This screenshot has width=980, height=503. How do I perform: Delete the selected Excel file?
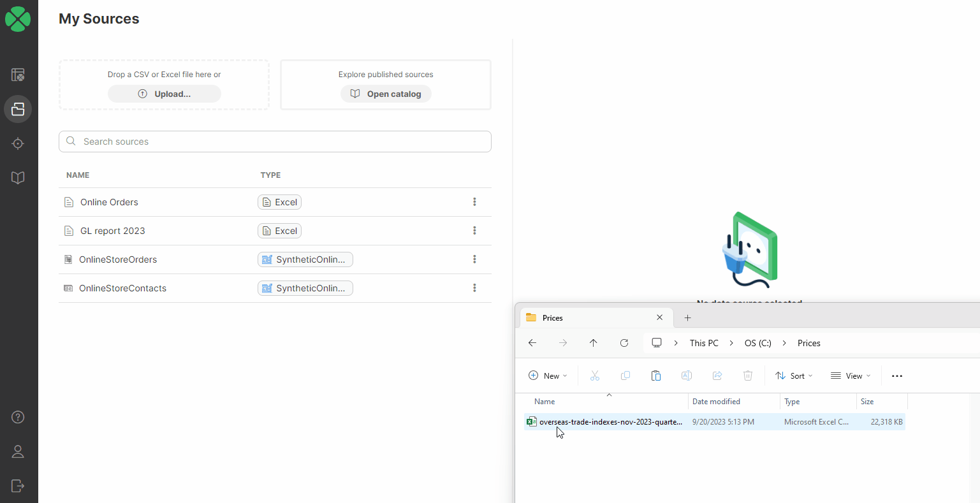click(x=747, y=375)
